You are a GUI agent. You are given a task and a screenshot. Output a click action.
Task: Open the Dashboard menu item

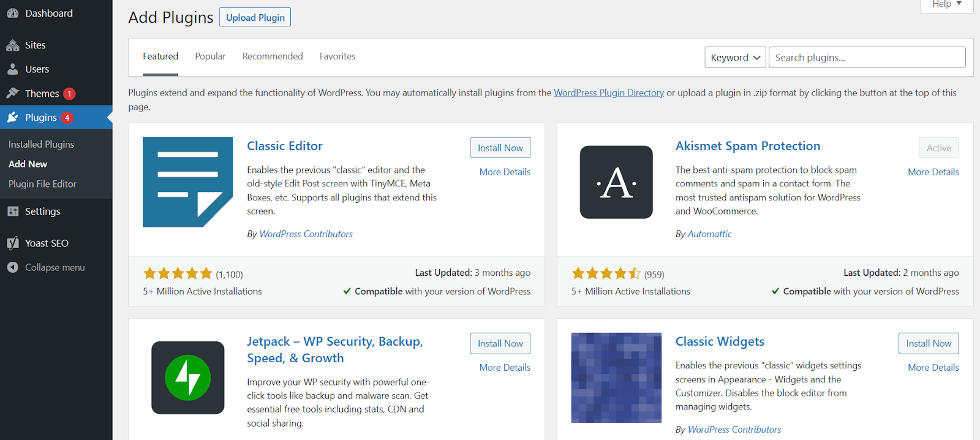[56, 13]
